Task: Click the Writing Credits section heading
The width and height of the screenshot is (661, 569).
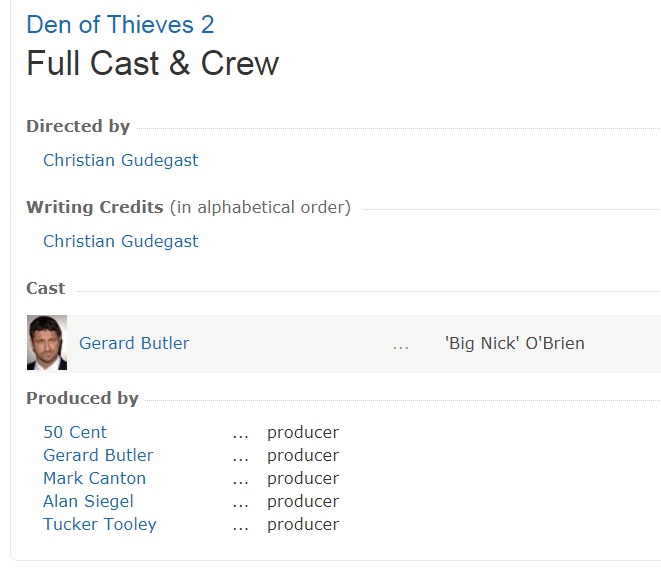Action: (x=95, y=207)
